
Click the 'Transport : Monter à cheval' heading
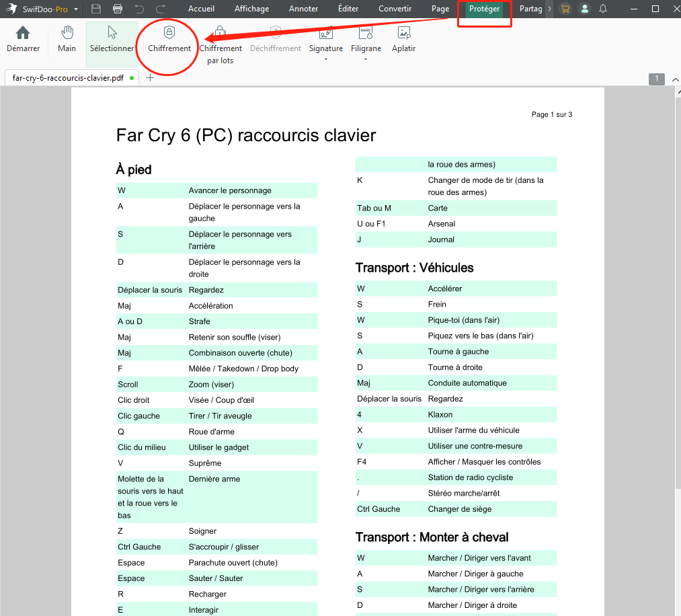[432, 537]
